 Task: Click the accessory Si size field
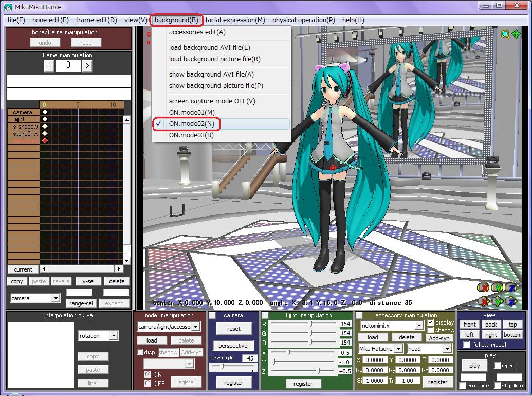375,381
